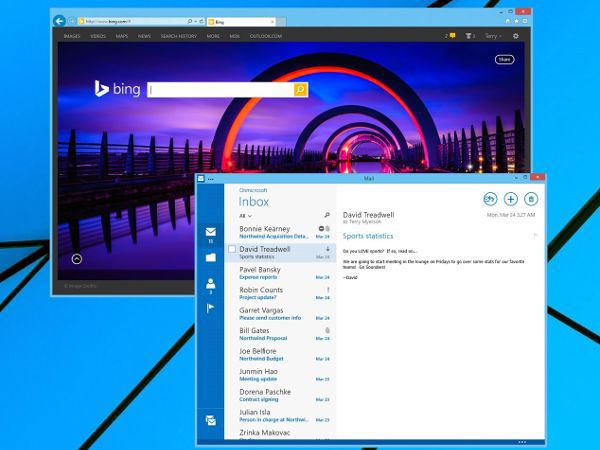This screenshot has width=600, height=450.
Task: Click Share button on Bing image
Action: (x=504, y=59)
